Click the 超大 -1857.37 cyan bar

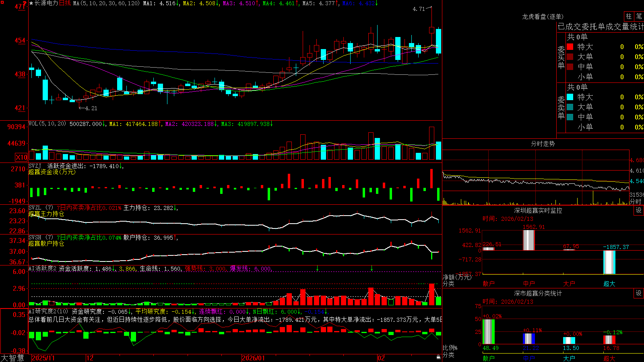[609, 262]
